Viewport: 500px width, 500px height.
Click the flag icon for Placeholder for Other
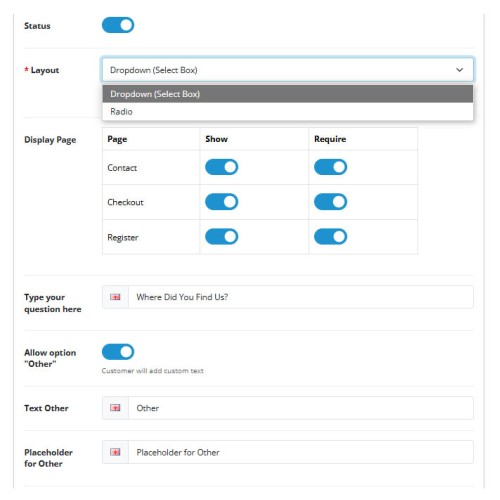pos(115,452)
